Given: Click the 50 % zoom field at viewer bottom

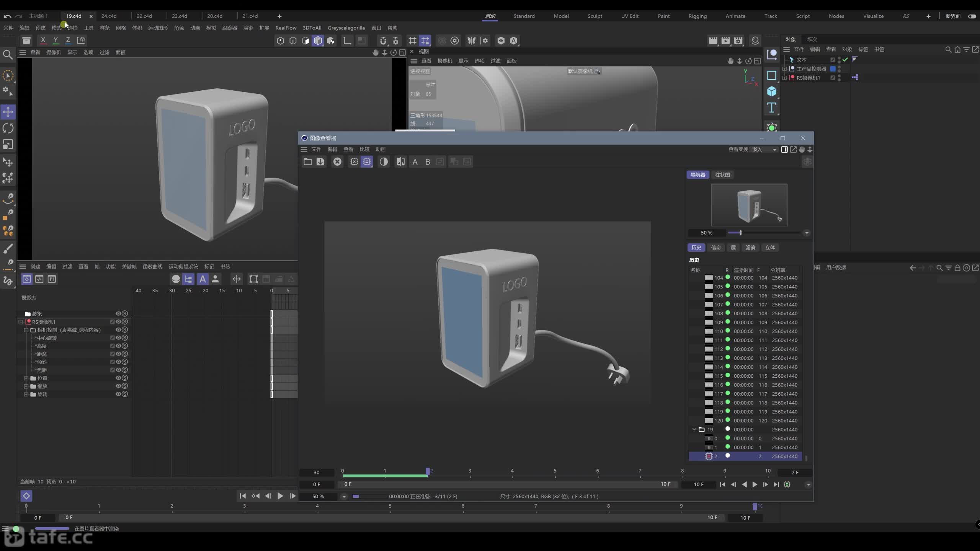Looking at the screenshot, I should (318, 496).
